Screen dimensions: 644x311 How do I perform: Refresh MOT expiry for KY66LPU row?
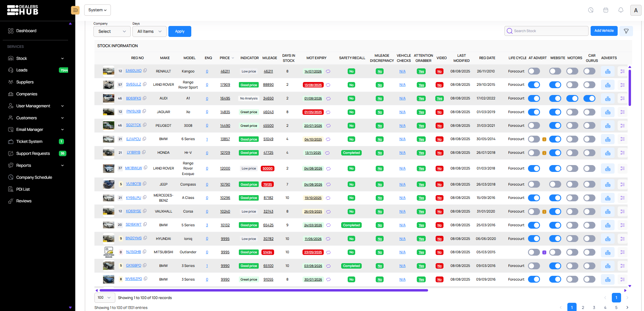click(x=328, y=198)
